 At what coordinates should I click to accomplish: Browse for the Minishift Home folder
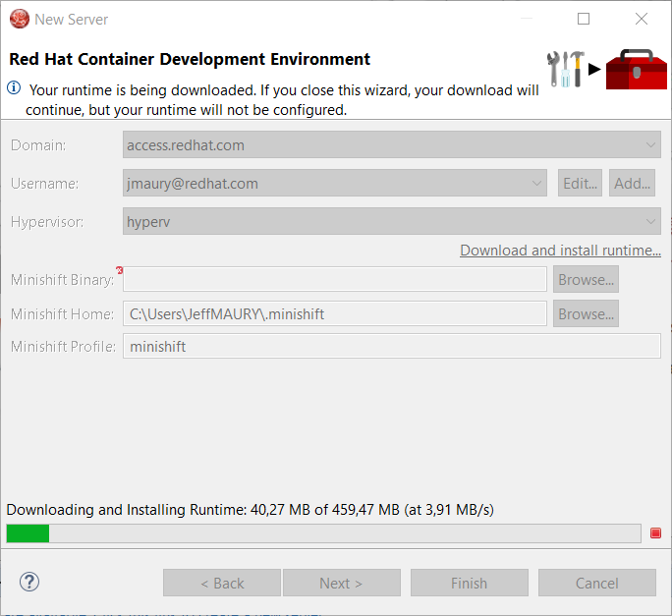587,314
